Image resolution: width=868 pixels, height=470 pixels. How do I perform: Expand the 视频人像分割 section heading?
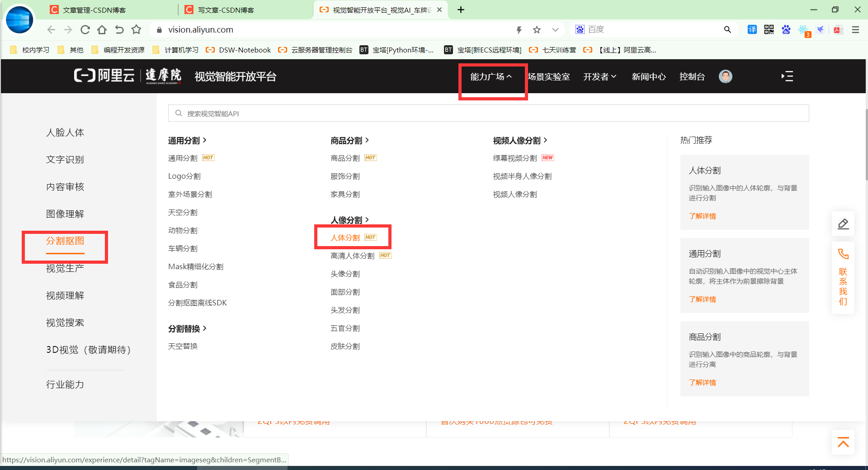click(x=520, y=141)
